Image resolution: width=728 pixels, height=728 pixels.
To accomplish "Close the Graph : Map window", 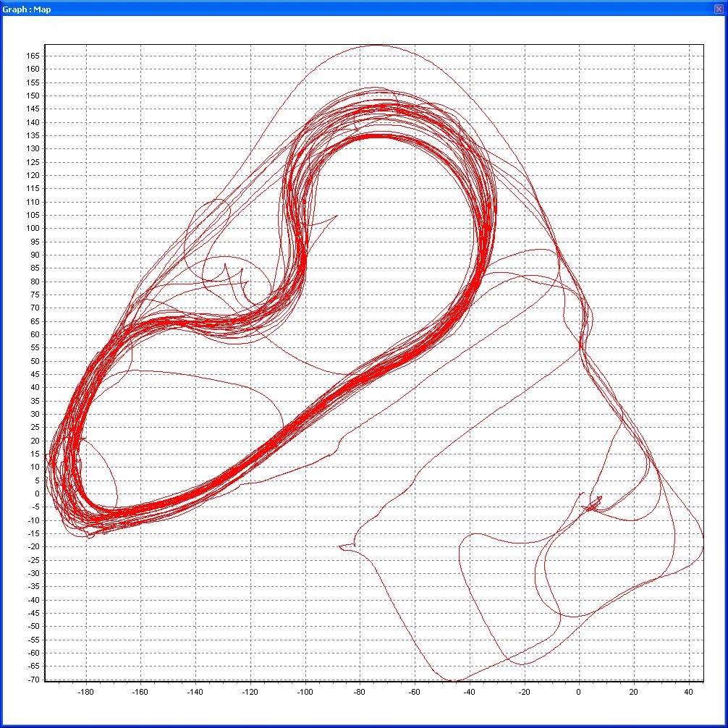I will click(718, 9).
